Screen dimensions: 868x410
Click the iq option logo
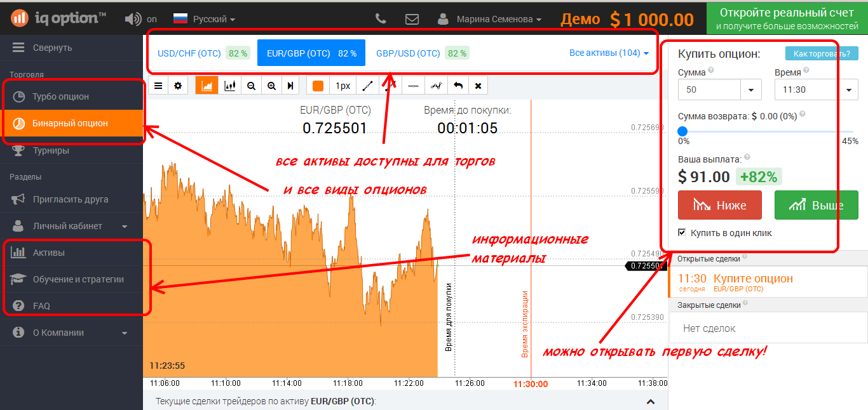pyautogui.click(x=58, y=18)
